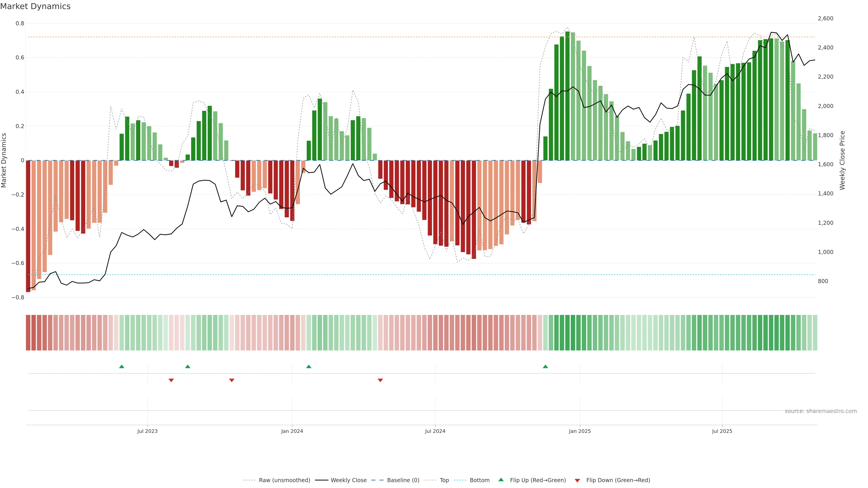The height and width of the screenshot is (488, 868).
Task: Click the first red flip-down triangle marker
Action: coord(171,380)
